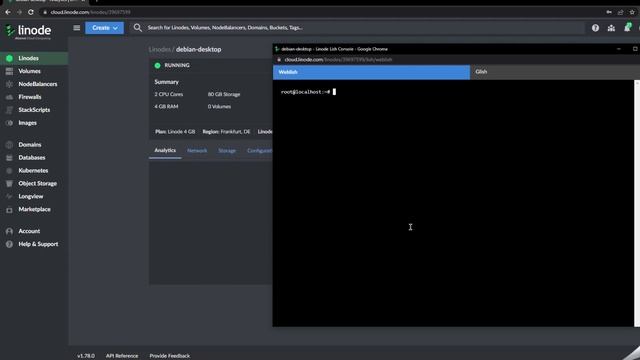
Task: Select the Weblish tab in Lish console
Action: pos(371,72)
